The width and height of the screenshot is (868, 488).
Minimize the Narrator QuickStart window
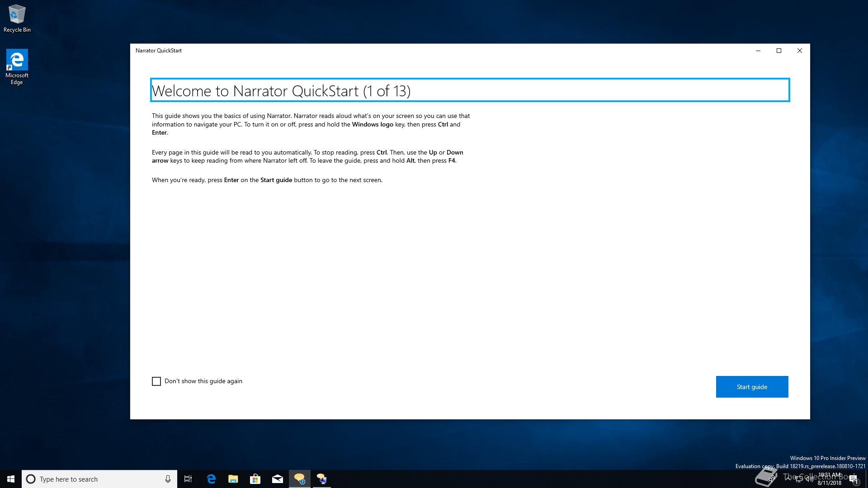pyautogui.click(x=758, y=51)
